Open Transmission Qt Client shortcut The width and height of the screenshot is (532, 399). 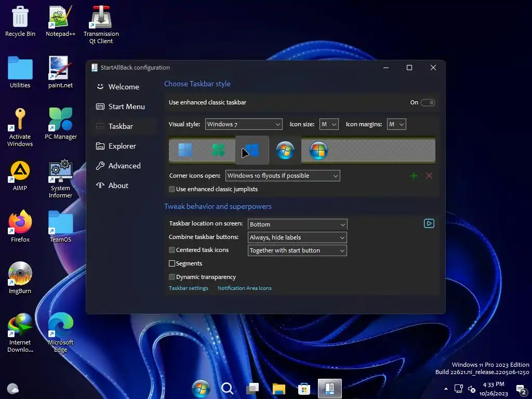[101, 25]
